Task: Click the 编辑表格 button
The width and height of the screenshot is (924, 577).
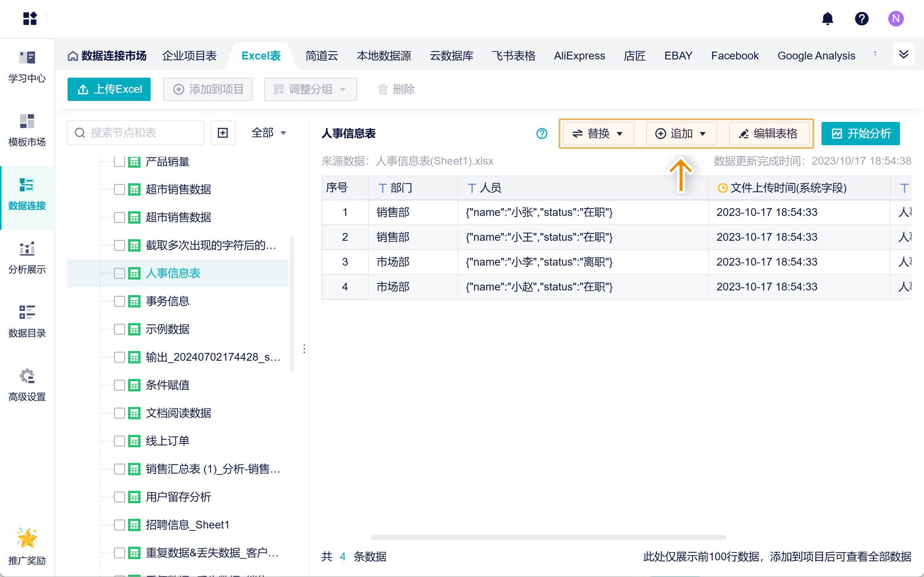Action: click(769, 134)
